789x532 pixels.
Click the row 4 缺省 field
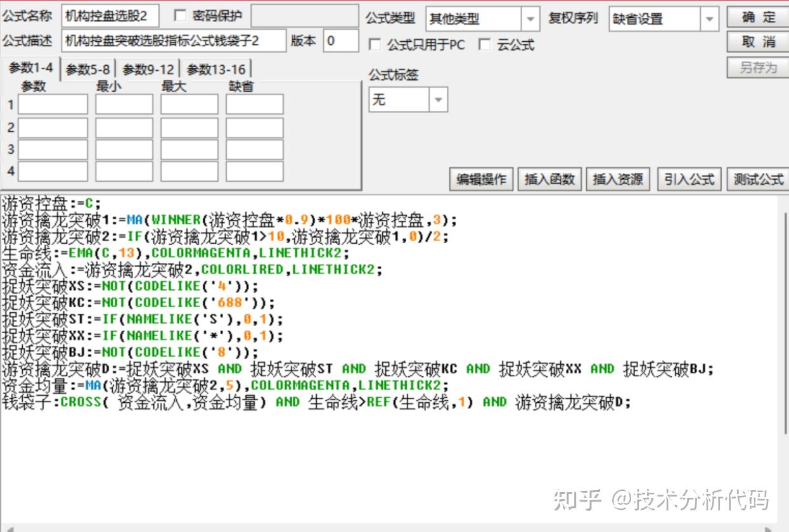255,171
